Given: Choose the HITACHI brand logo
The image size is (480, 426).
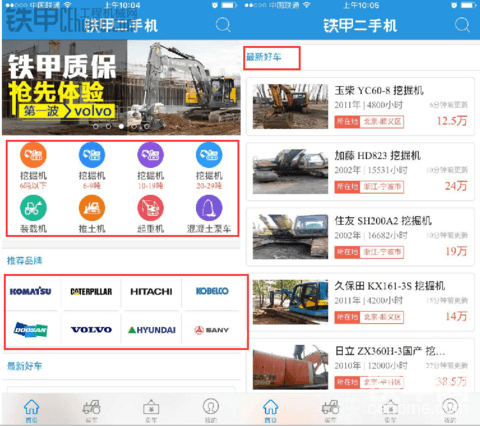Looking at the screenshot, I should [151, 291].
